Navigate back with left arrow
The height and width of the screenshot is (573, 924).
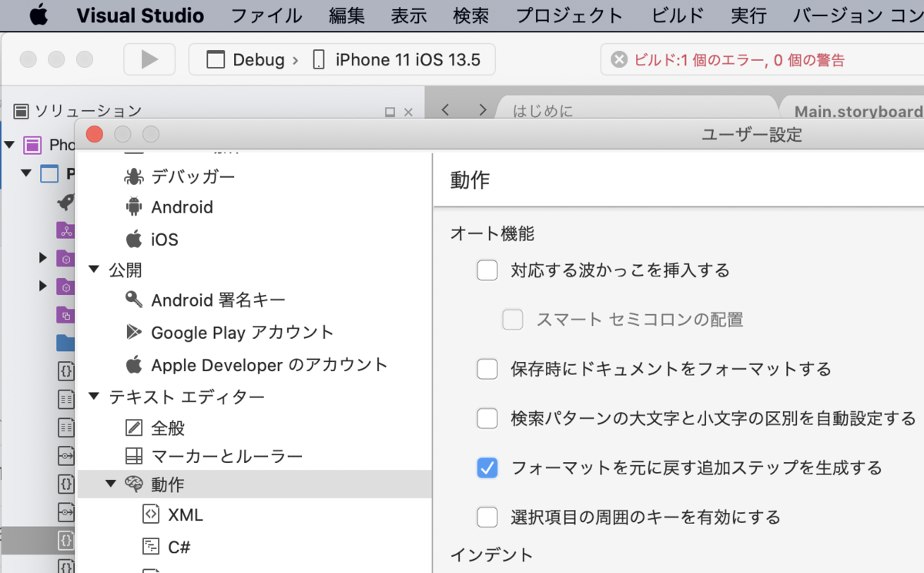tap(445, 109)
